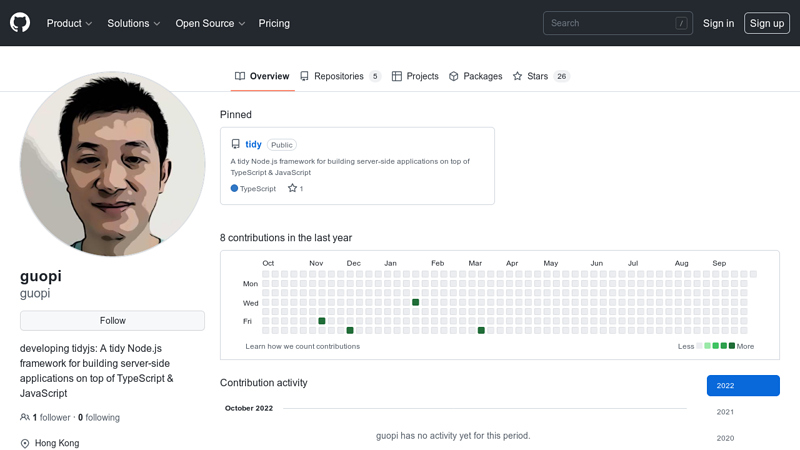Click the guopi display name
The width and height of the screenshot is (800, 450).
point(41,276)
